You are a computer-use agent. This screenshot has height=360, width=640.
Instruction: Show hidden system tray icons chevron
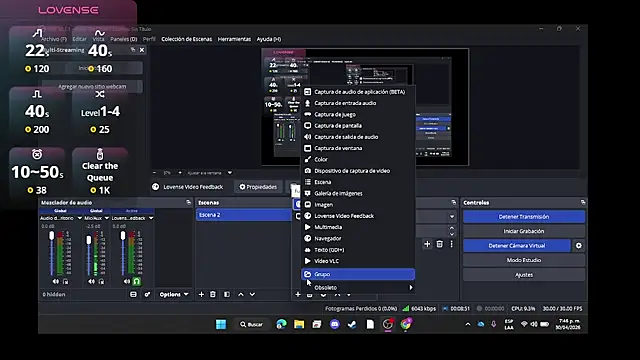tap(468, 324)
